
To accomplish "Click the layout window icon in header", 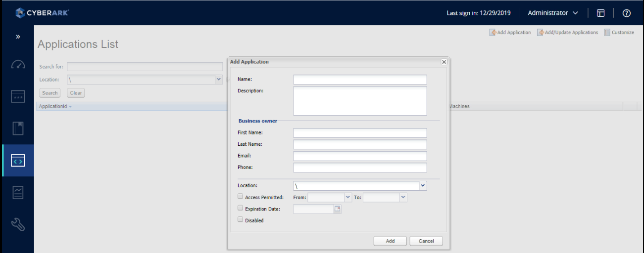I will click(600, 13).
